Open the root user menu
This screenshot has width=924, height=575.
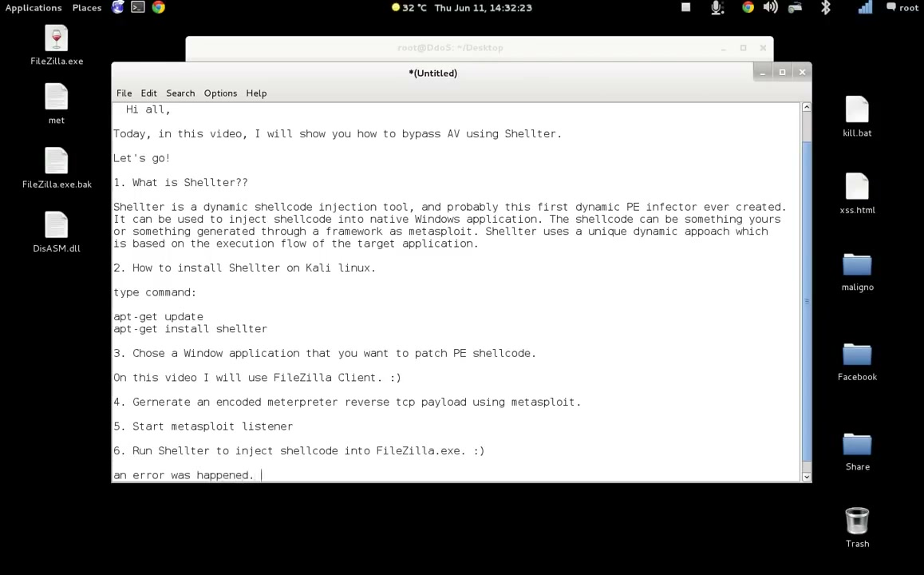coord(902,8)
